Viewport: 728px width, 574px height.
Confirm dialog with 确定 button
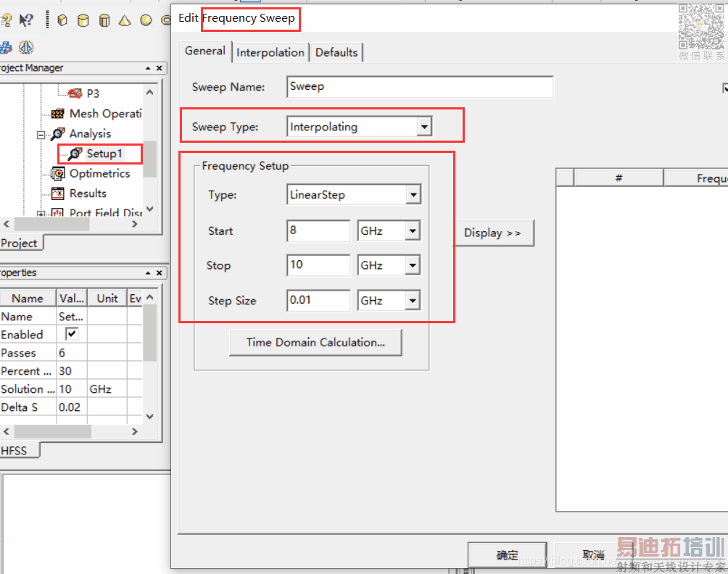(507, 555)
